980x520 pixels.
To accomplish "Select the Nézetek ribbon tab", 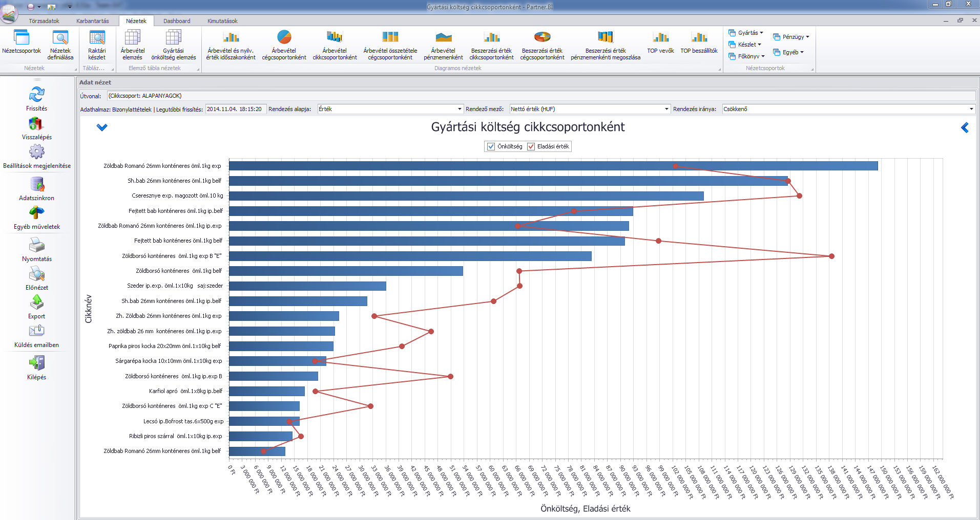I will (136, 21).
